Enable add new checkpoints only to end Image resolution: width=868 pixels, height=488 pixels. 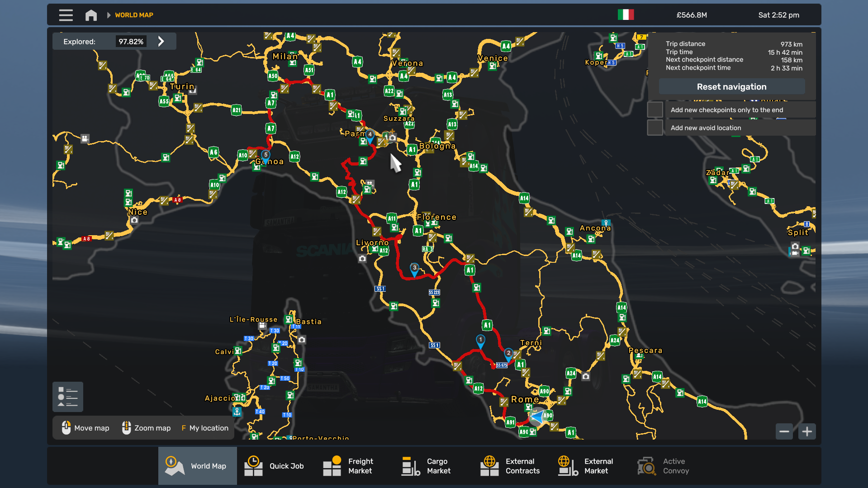tap(655, 110)
